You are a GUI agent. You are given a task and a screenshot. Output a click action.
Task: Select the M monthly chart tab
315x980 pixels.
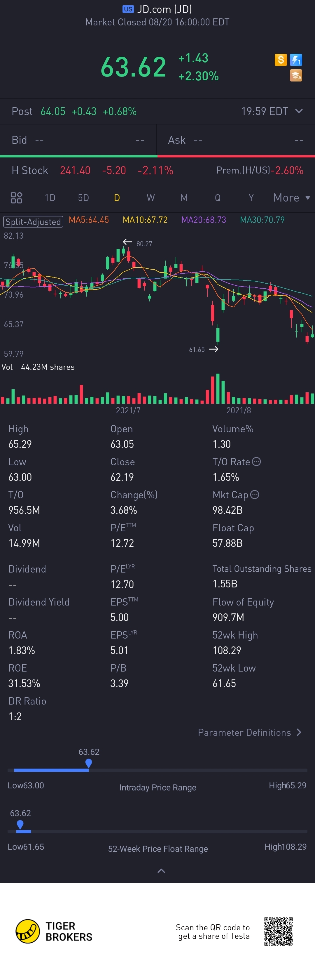184,198
